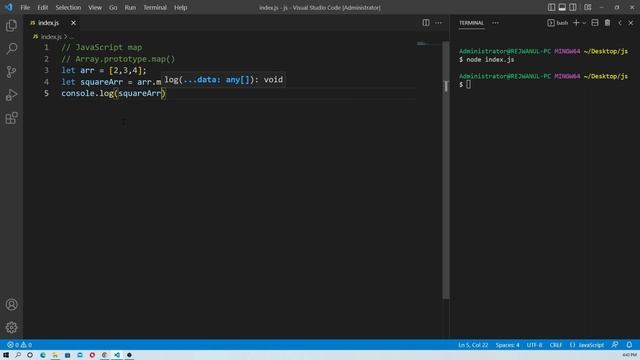The height and width of the screenshot is (360, 640).
Task: Open terminal panel views ellipsis
Action: click(x=495, y=23)
